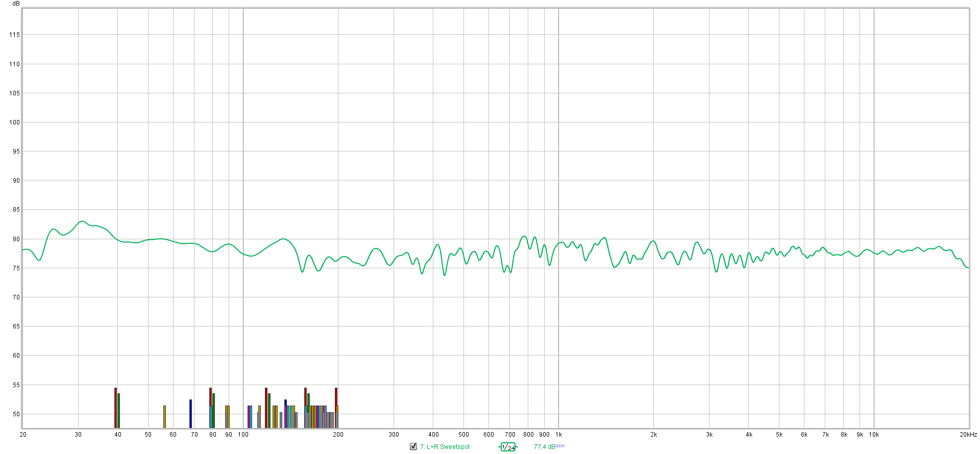The image size is (980, 454).
Task: Click the 77,4 dB level readout
Action: click(544, 447)
